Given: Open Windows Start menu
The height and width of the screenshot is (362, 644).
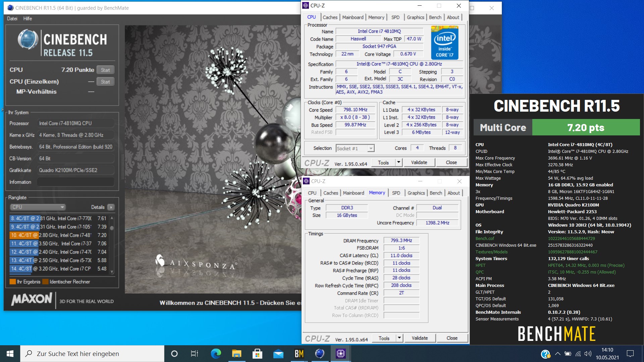Looking at the screenshot, I should tap(10, 354).
